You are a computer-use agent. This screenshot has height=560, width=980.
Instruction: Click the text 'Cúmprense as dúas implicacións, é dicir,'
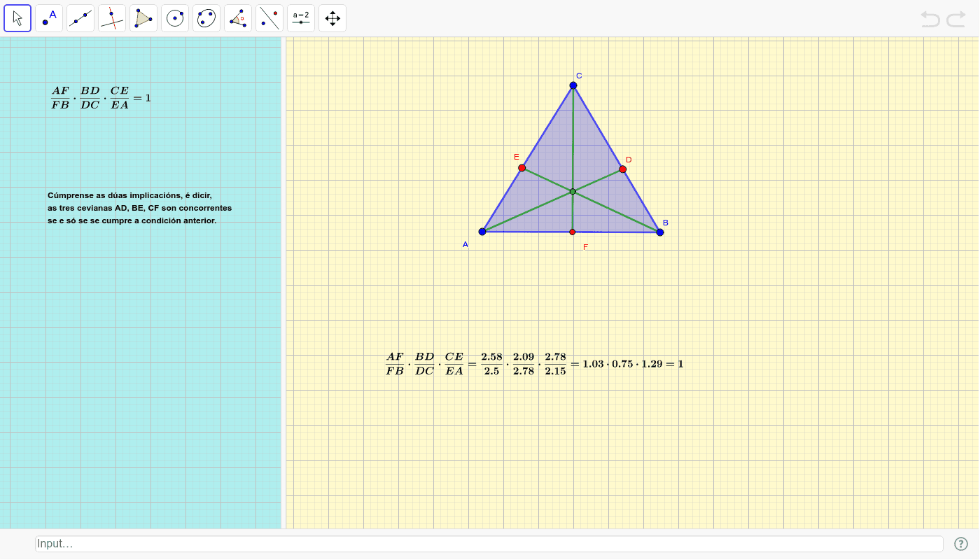click(129, 195)
